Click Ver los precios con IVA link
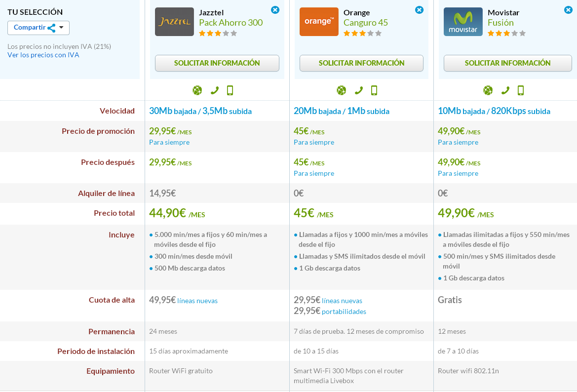Viewport: 577px width, 392px height. pos(43,55)
